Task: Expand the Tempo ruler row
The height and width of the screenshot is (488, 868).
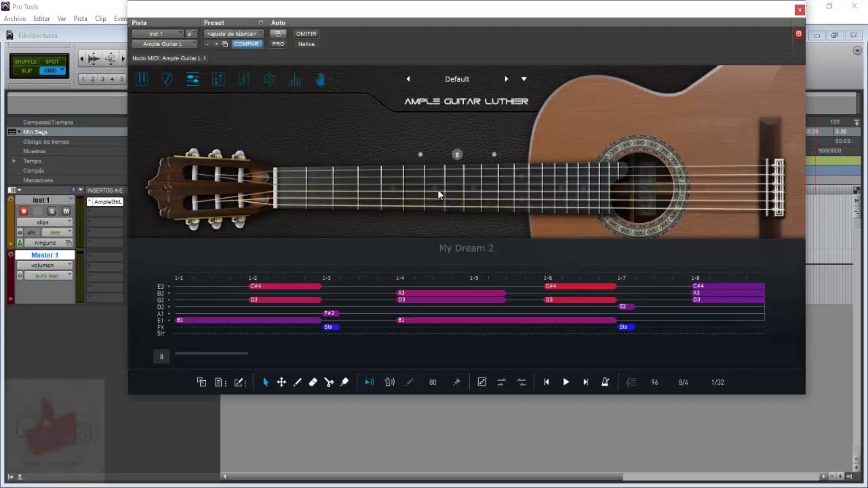Action: click(14, 161)
